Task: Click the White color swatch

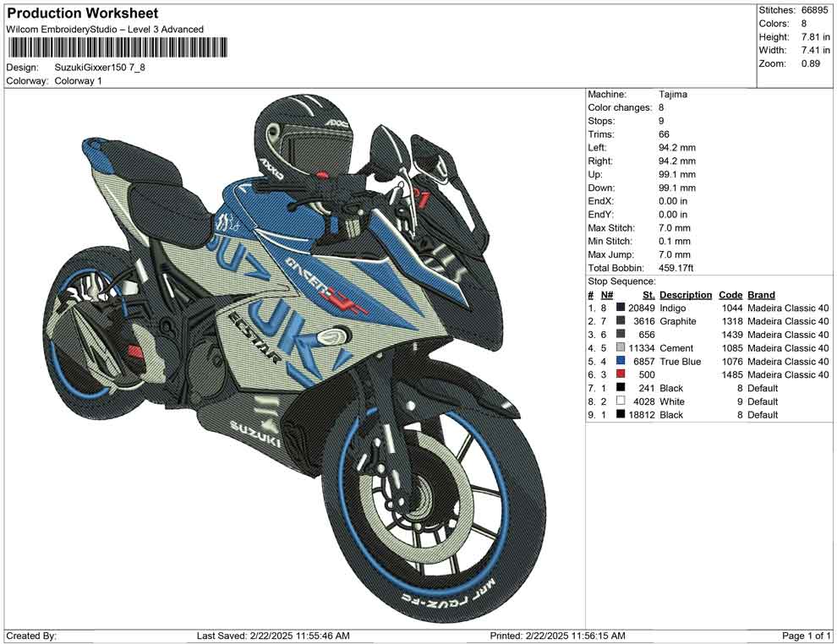Action: [x=621, y=401]
